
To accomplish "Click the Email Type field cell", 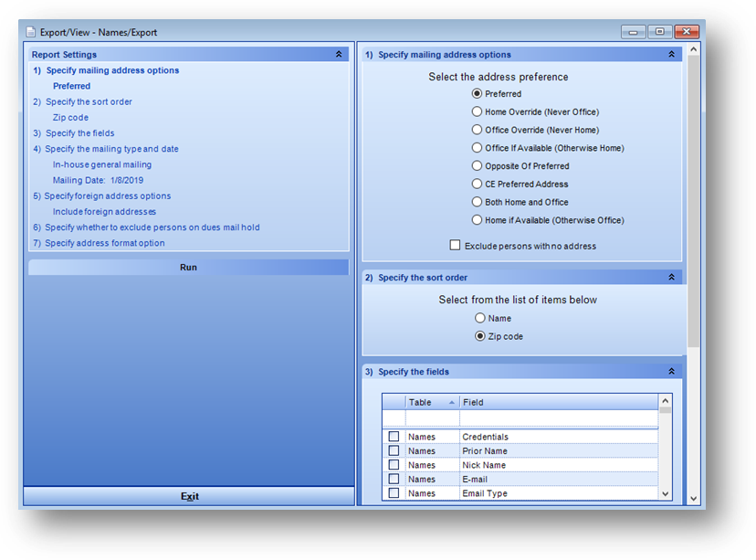I will coord(559,493).
